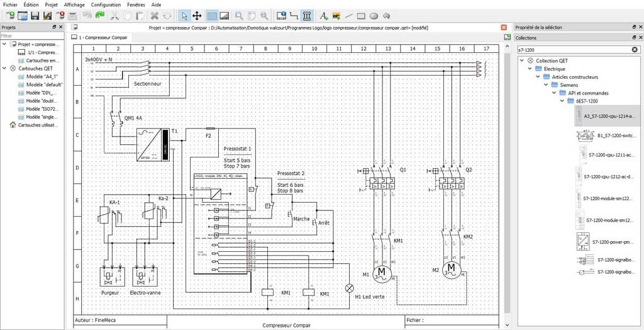Toggle the highlighted column-style button in toolbar
This screenshot has height=330, width=644.
pyautogui.click(x=306, y=15)
